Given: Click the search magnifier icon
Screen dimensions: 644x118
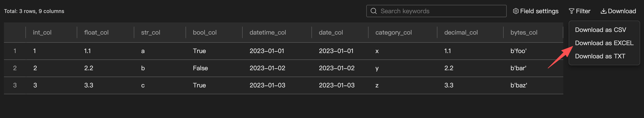Looking at the screenshot, I should tap(374, 11).
